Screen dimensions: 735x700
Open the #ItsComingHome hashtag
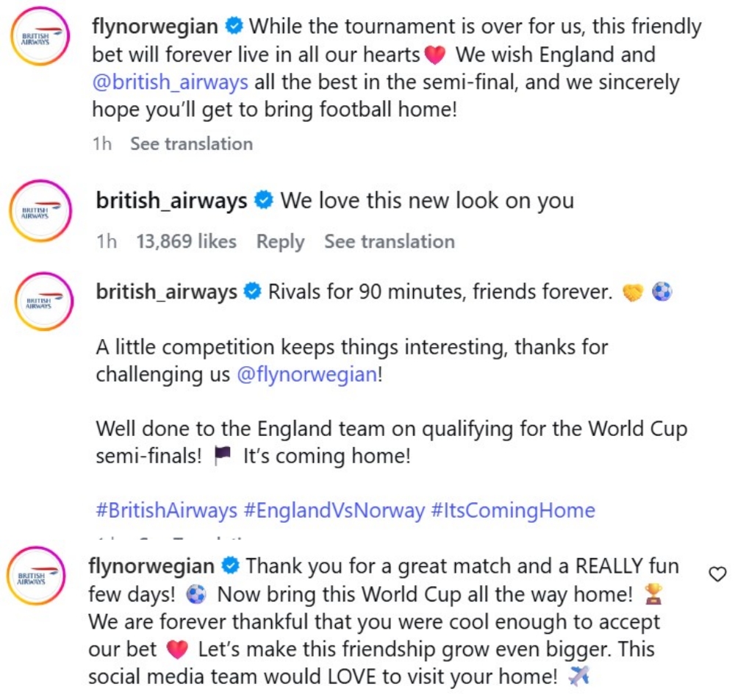[513, 510]
